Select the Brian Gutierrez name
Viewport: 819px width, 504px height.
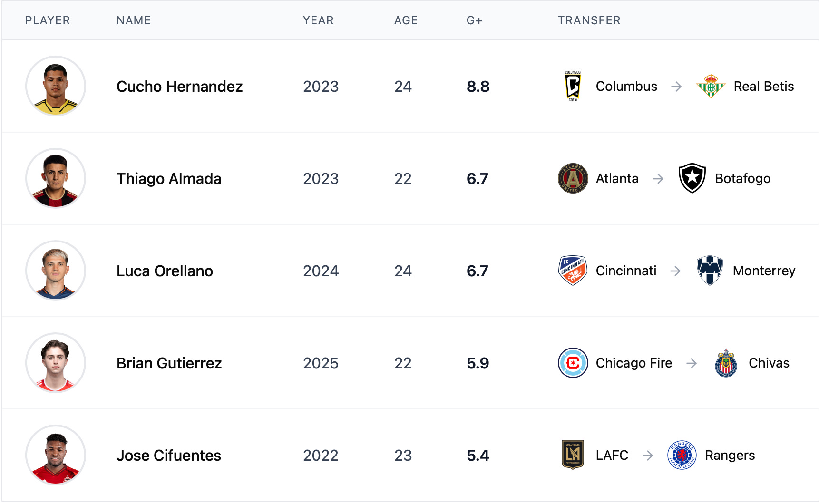click(x=169, y=363)
